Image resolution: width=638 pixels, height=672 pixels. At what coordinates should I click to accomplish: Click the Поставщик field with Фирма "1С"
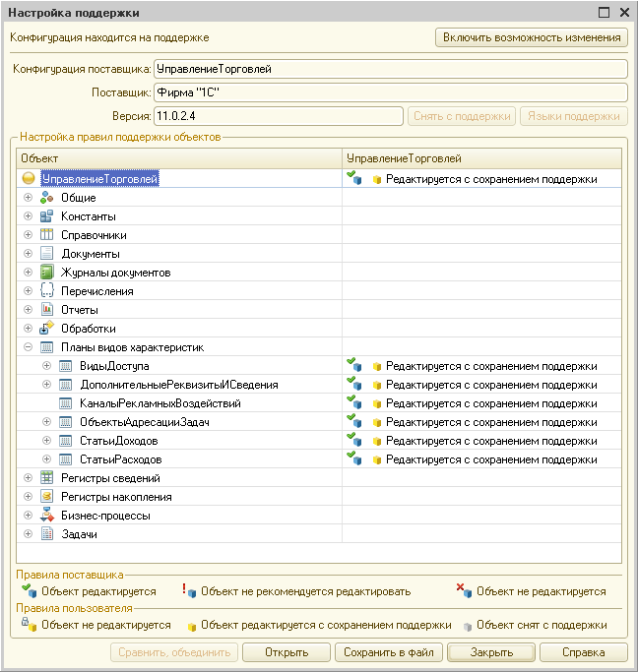point(391,92)
